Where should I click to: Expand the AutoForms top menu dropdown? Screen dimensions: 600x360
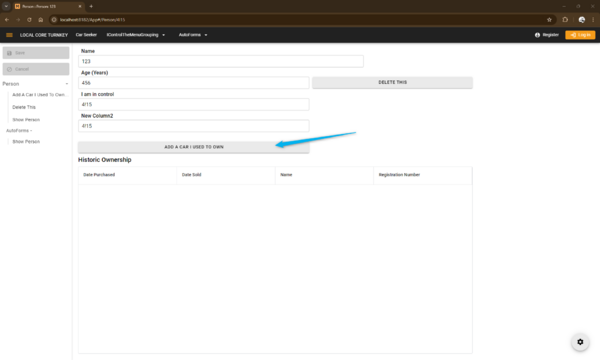click(193, 35)
